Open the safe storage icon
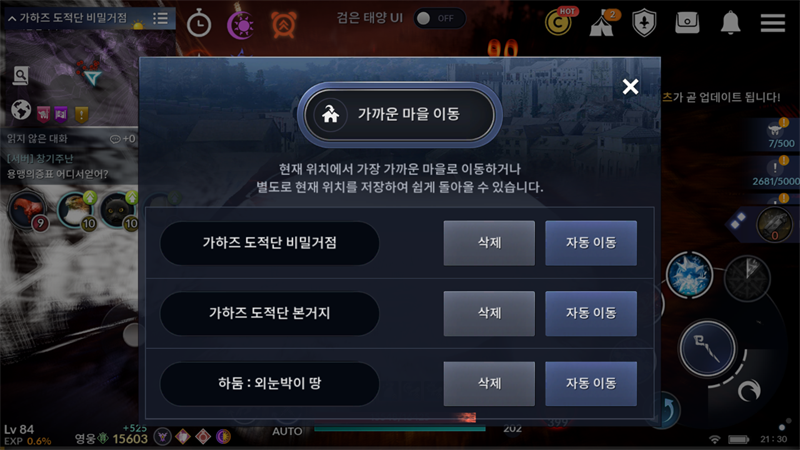800x450 pixels. (687, 22)
